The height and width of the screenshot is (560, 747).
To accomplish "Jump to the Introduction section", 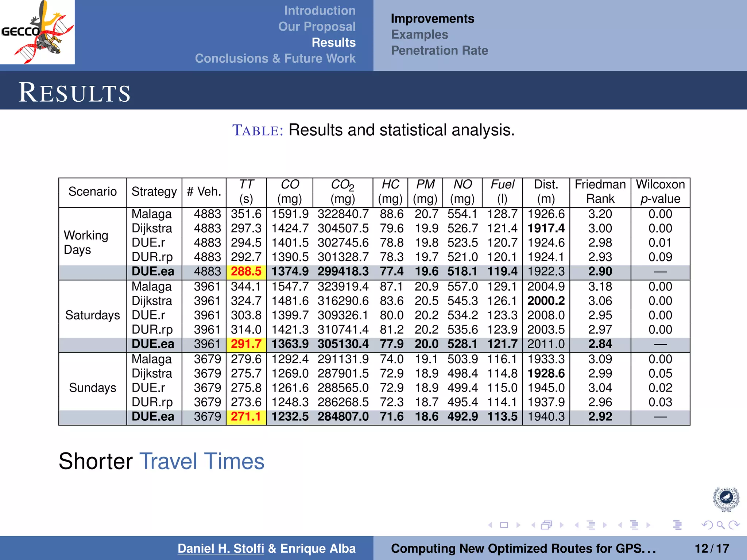I will click(x=320, y=11).
